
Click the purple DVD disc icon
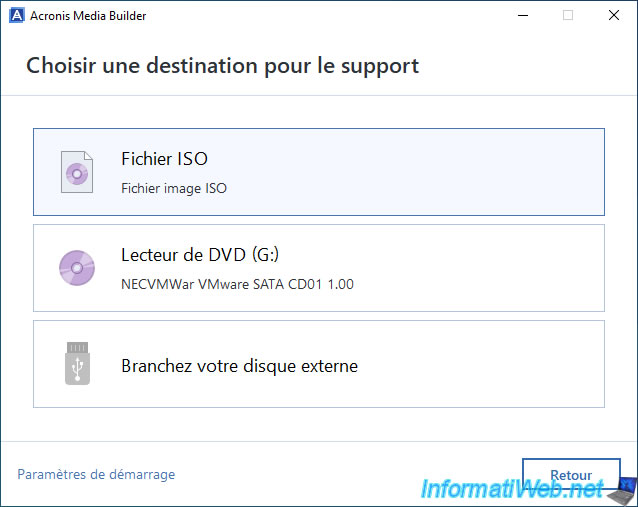click(x=76, y=268)
